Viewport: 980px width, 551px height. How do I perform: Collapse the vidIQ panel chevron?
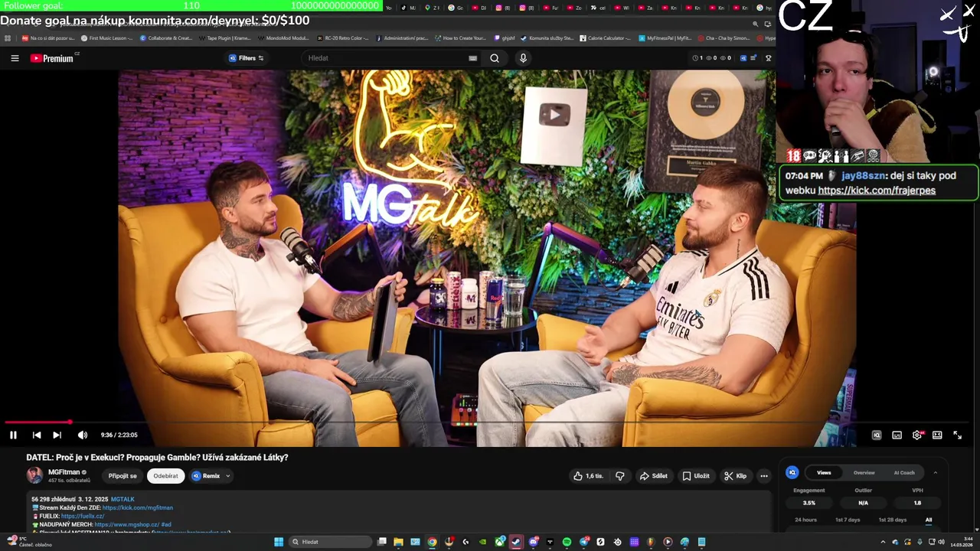coord(935,472)
